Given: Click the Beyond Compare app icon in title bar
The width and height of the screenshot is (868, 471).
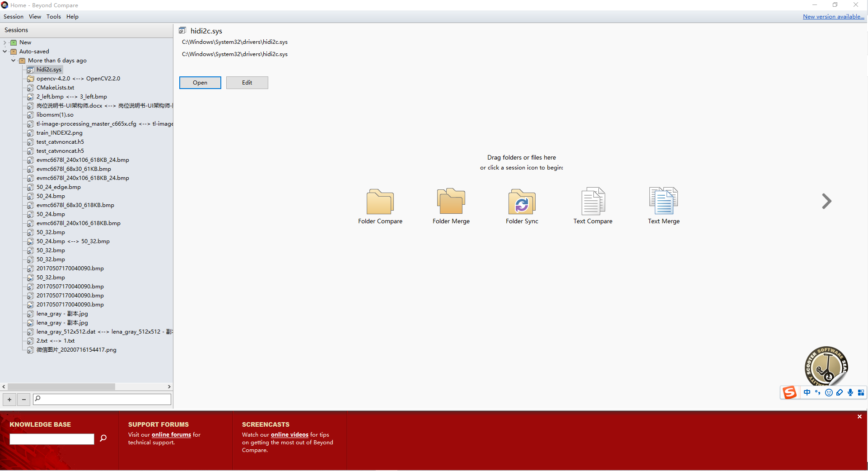Looking at the screenshot, I should point(5,5).
